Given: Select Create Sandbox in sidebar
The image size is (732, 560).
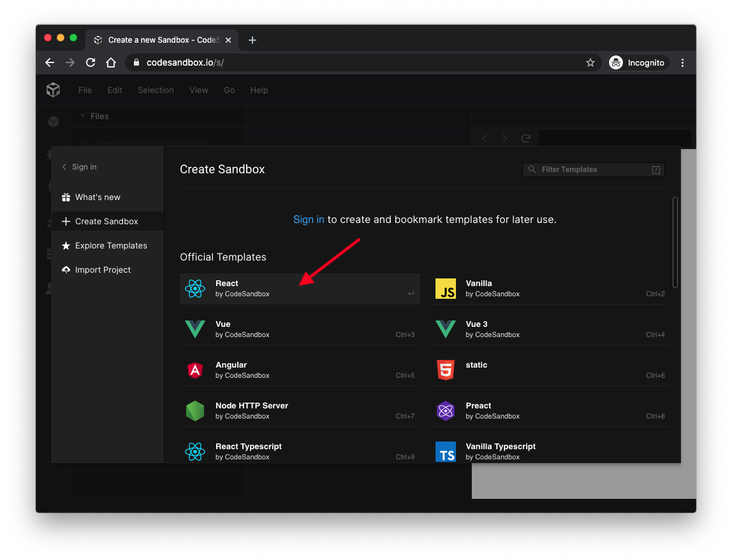Looking at the screenshot, I should tap(107, 222).
